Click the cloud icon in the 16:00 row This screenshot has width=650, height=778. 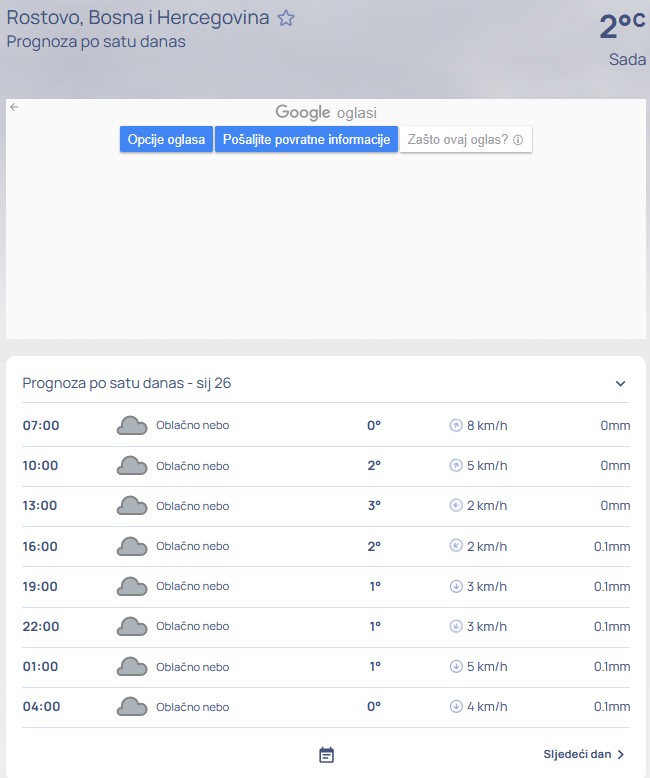coord(132,546)
